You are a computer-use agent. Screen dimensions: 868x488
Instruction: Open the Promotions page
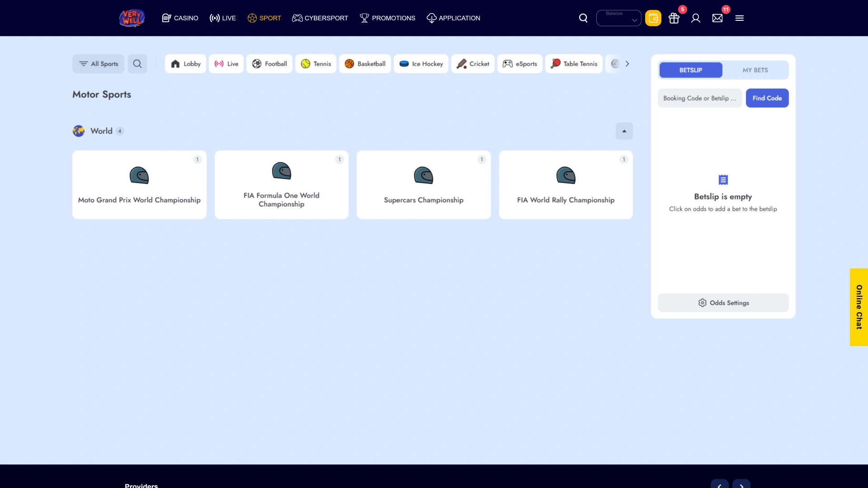point(387,18)
